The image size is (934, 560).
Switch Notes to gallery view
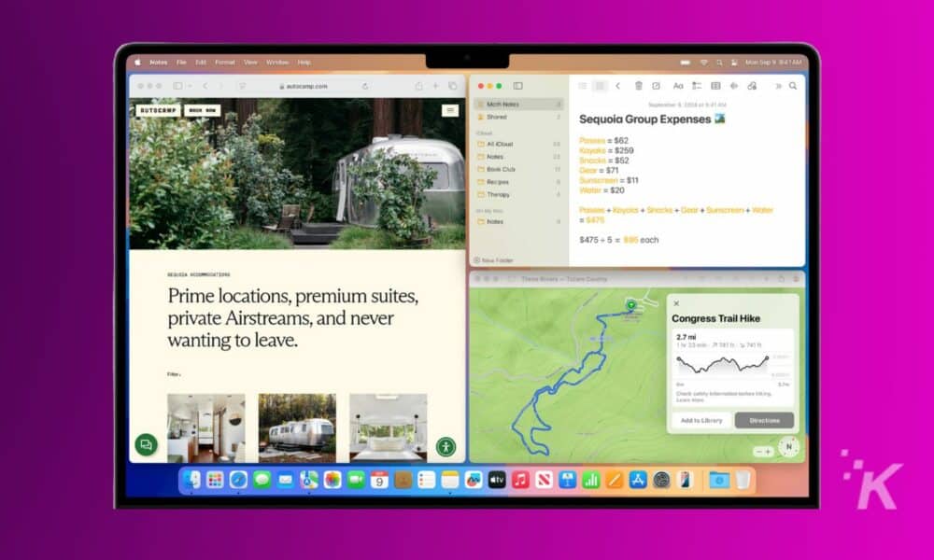pyautogui.click(x=599, y=85)
